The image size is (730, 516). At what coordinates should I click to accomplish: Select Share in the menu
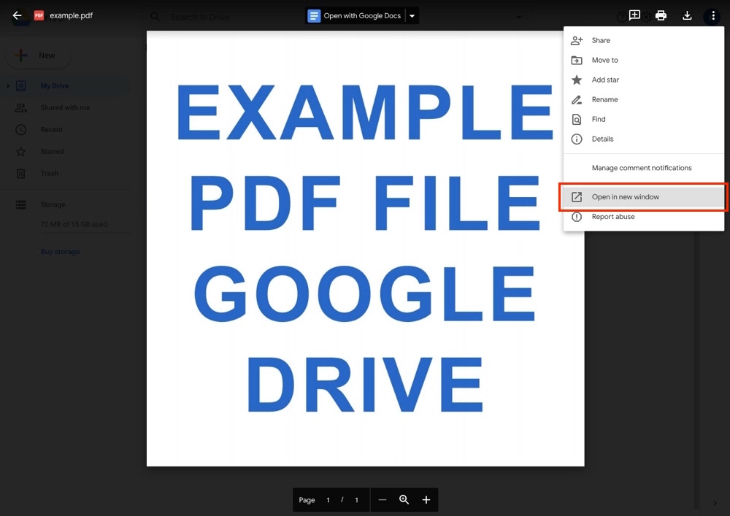pyautogui.click(x=643, y=41)
